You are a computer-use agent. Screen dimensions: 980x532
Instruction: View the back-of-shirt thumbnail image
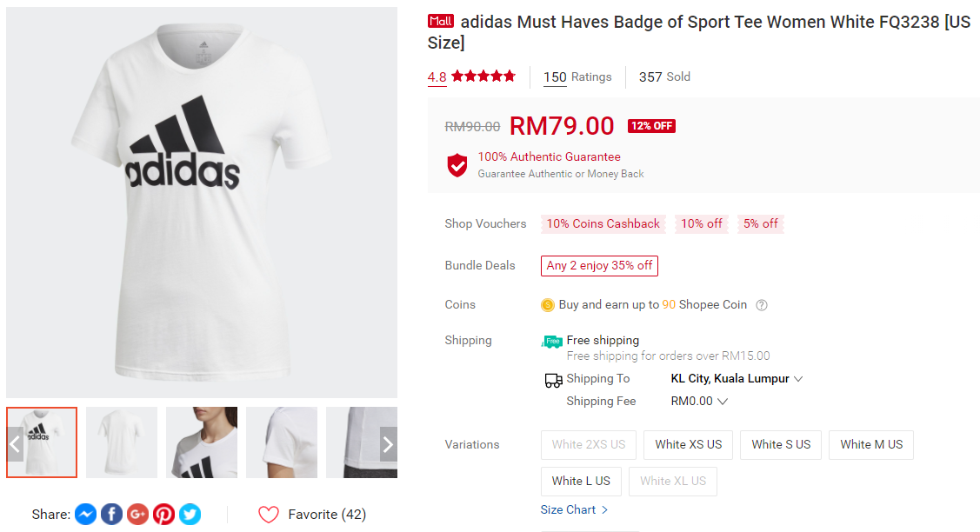122,442
